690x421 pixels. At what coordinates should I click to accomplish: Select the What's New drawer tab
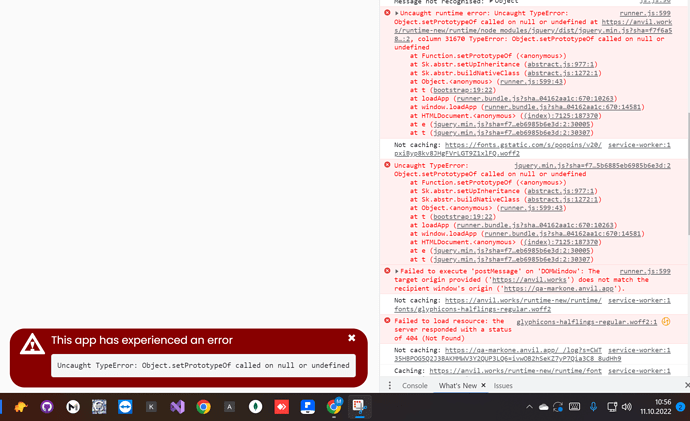[458, 385]
